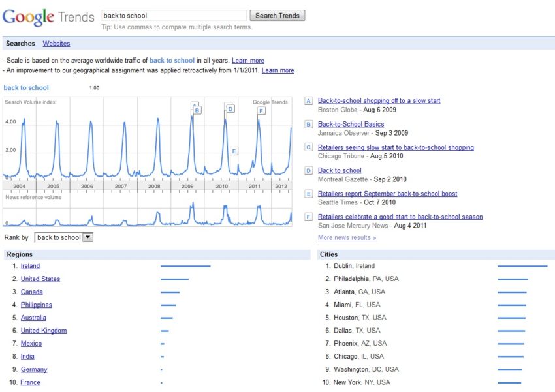Select flag B on the chart
The height and width of the screenshot is (392, 555).
(x=197, y=110)
